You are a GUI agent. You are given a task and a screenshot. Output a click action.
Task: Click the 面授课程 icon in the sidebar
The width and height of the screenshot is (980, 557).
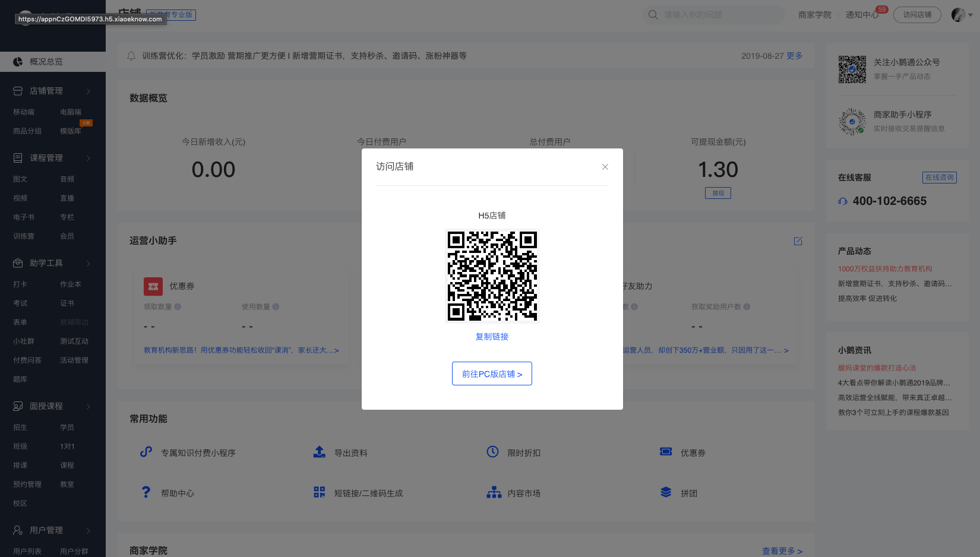point(18,406)
